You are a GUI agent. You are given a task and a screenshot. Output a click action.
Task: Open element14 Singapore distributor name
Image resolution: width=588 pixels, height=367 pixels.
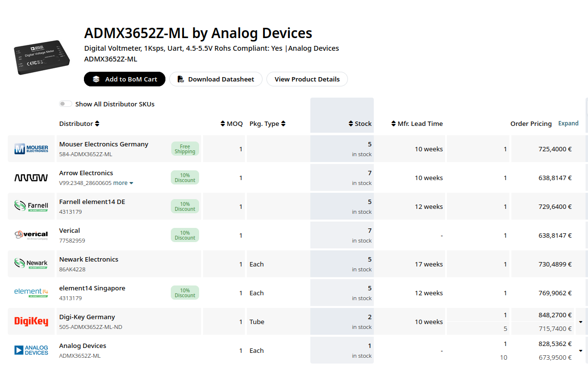[92, 288]
